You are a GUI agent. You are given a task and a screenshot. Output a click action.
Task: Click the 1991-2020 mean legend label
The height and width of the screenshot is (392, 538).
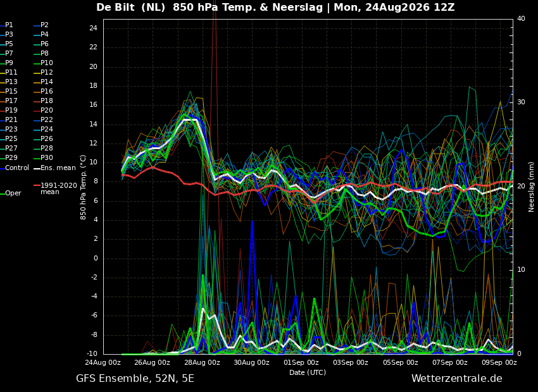[59, 188]
